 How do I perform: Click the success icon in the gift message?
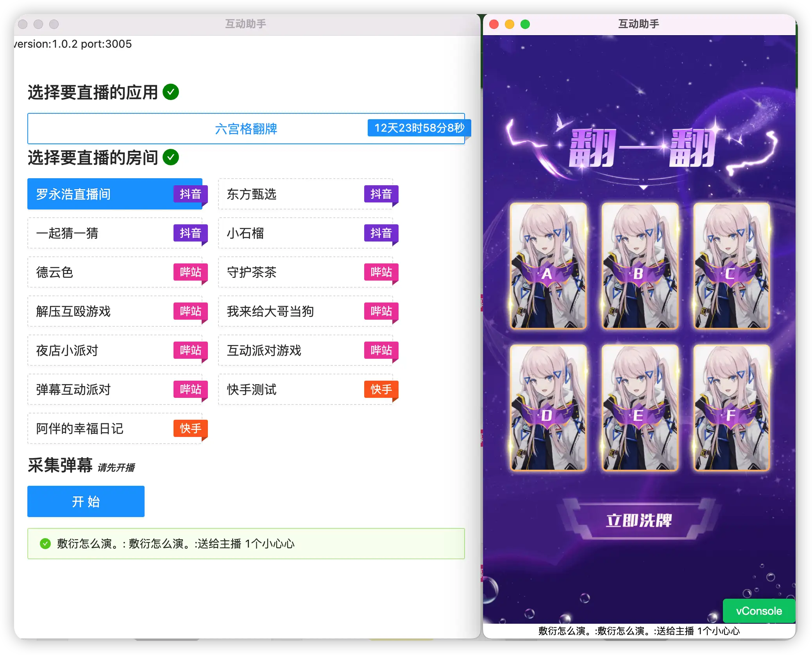[45, 544]
